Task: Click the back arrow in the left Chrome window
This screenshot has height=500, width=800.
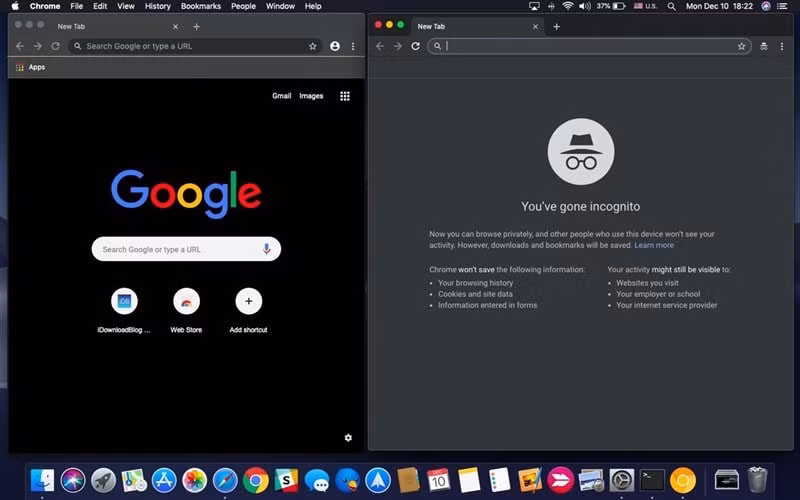Action: (20, 46)
